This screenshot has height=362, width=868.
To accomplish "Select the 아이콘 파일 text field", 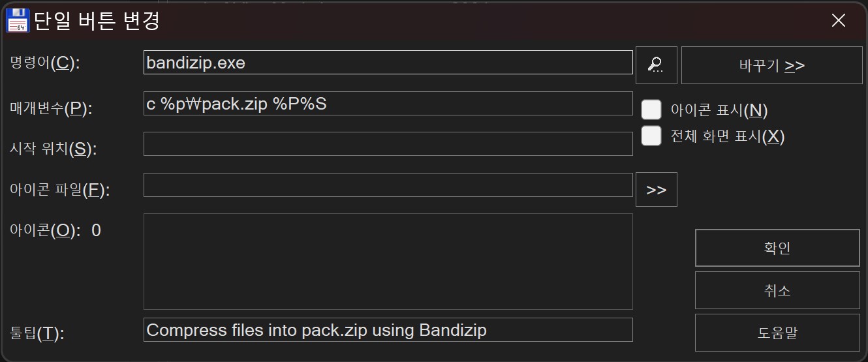I will (388, 185).
